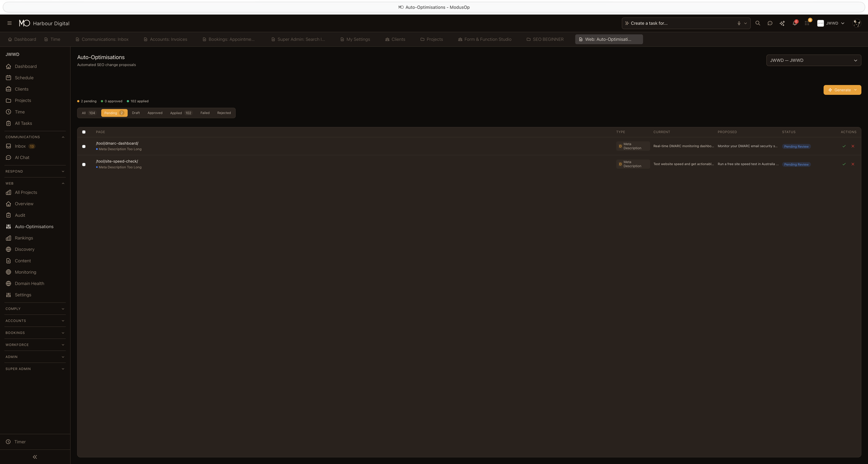
Task: Select the /tool/dmarc-dashboard/ row checkbox
Action: pyautogui.click(x=84, y=146)
